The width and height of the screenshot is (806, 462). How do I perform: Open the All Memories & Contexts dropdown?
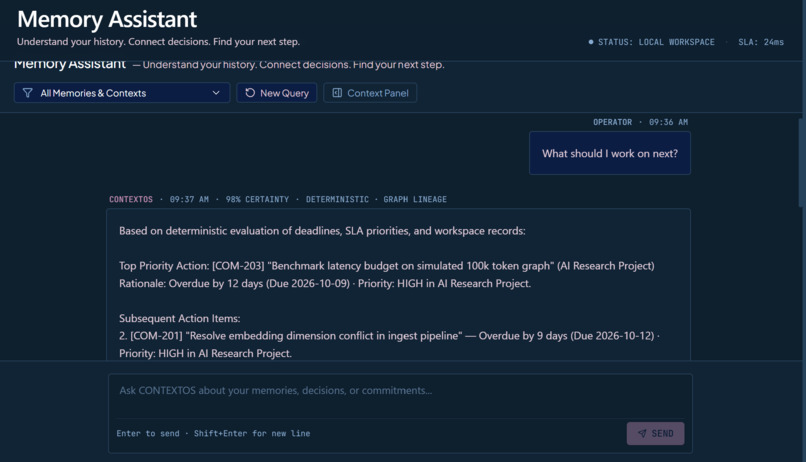(x=122, y=93)
